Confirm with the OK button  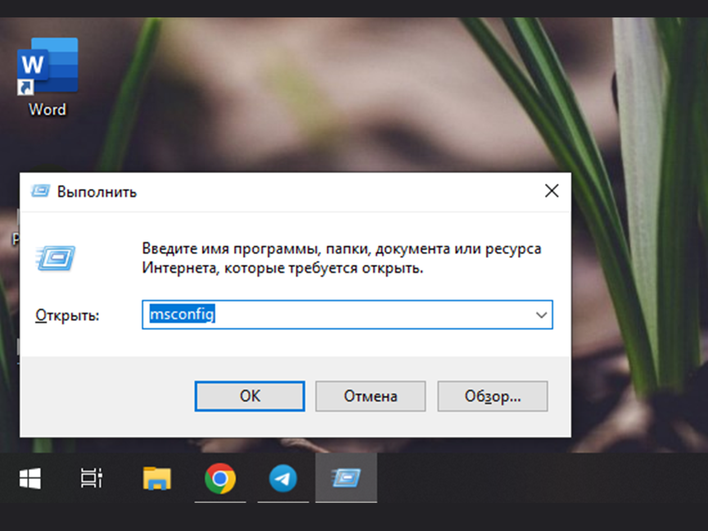coord(250,396)
